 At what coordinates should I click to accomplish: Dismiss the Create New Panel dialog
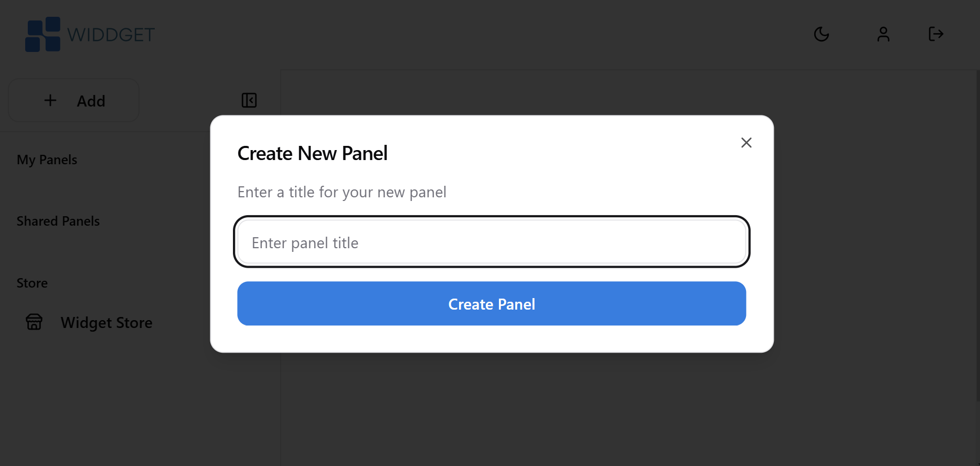[x=746, y=142]
